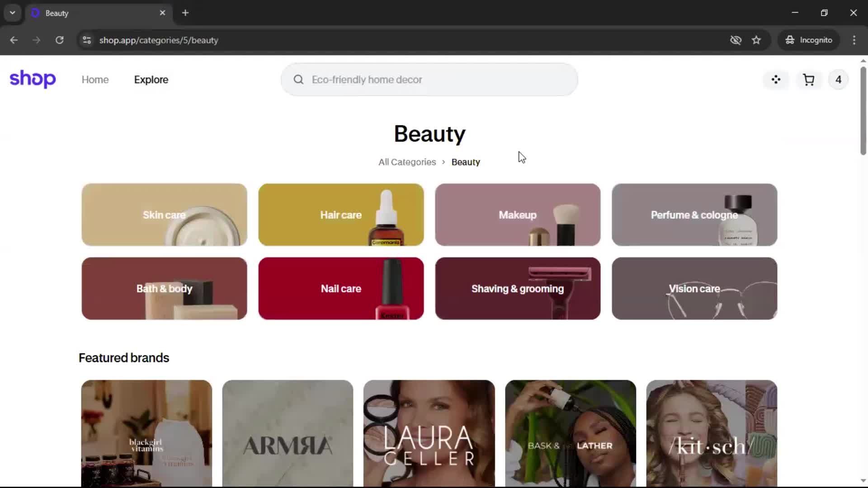Open the Skin care category
868x488 pixels.
(164, 215)
